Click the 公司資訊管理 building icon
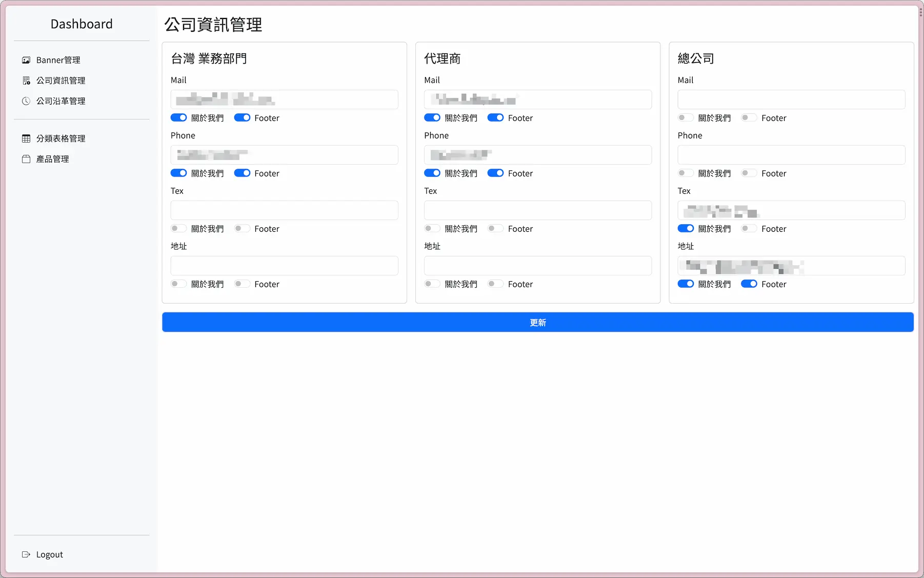The height and width of the screenshot is (578, 924). tap(26, 81)
